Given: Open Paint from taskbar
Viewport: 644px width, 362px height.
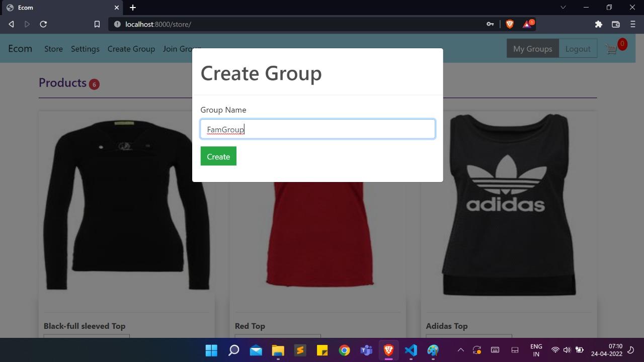Looking at the screenshot, I should click(433, 350).
